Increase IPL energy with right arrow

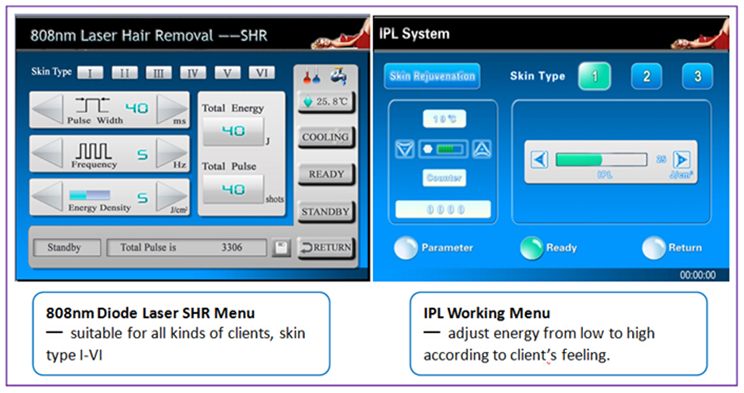[681, 159]
